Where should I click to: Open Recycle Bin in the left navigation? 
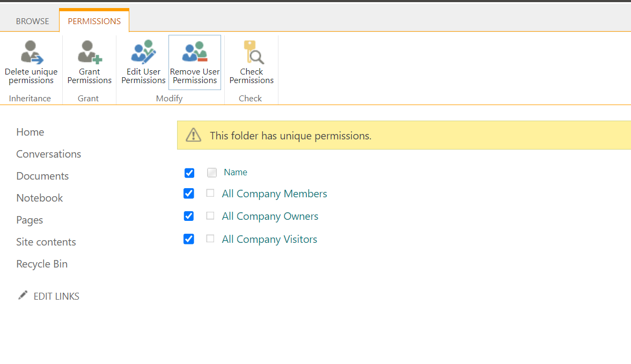coord(42,264)
